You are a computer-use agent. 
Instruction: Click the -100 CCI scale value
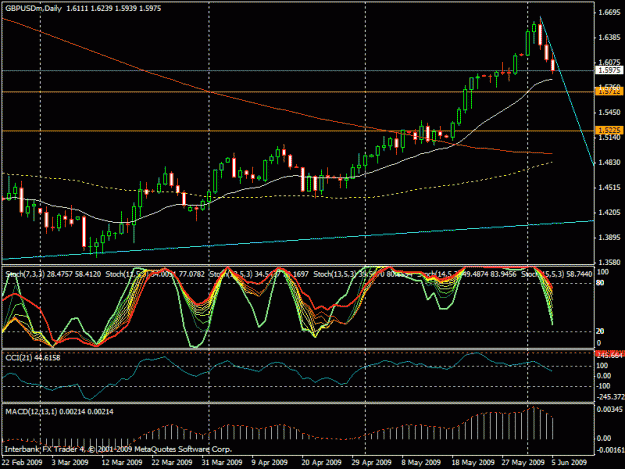pyautogui.click(x=603, y=386)
